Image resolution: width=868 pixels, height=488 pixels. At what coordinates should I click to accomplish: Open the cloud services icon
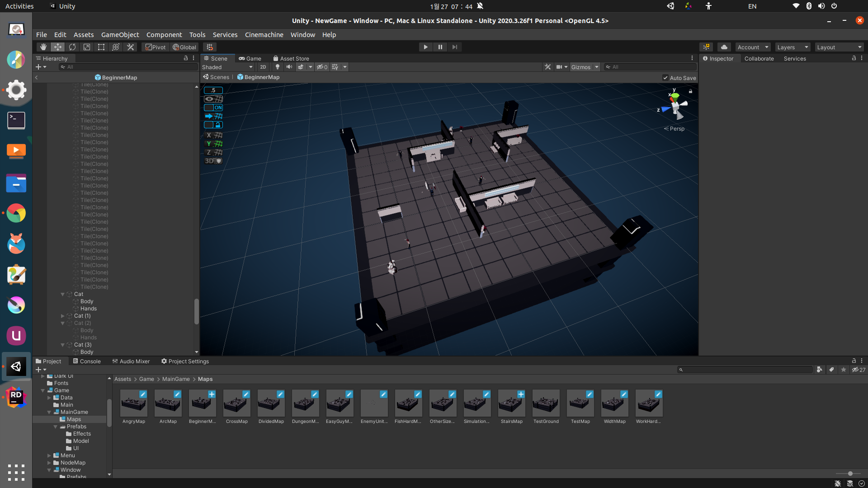724,47
